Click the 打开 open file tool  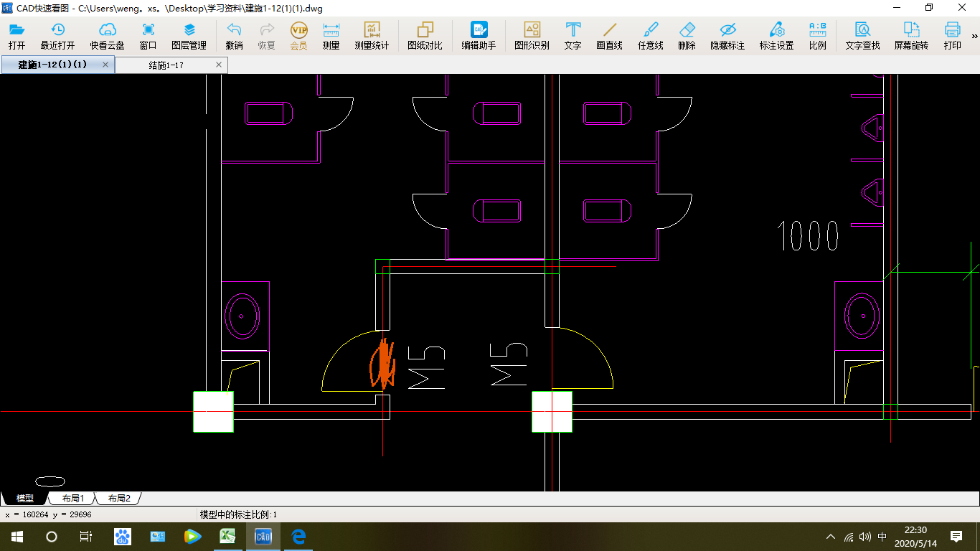[17, 36]
